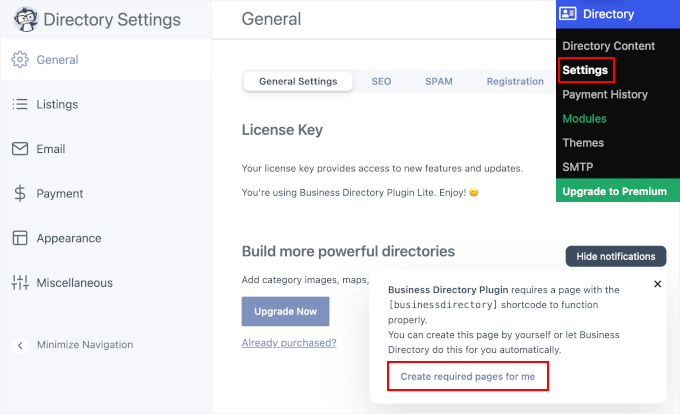Click the General page title

pyautogui.click(x=271, y=19)
